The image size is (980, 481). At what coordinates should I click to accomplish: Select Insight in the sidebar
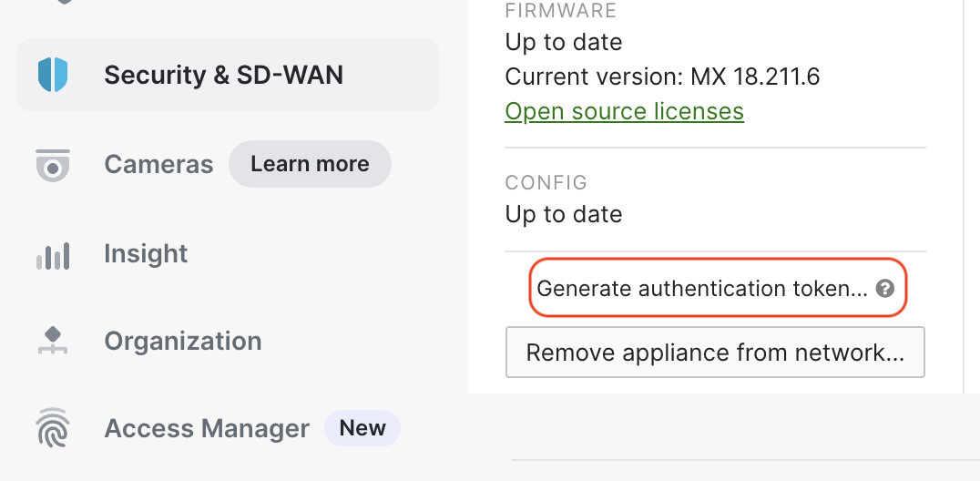(x=146, y=253)
